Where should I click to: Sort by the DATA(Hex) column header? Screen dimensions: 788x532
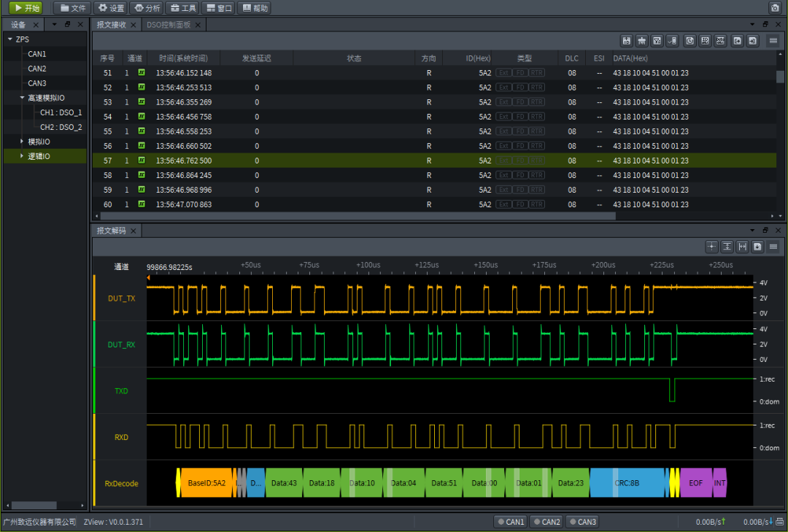pos(630,58)
